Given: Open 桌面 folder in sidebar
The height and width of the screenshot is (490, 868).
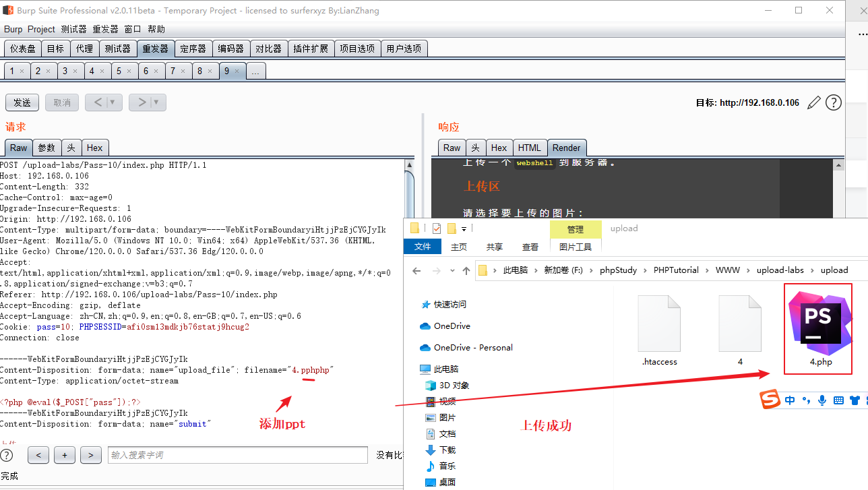Looking at the screenshot, I should tap(441, 483).
